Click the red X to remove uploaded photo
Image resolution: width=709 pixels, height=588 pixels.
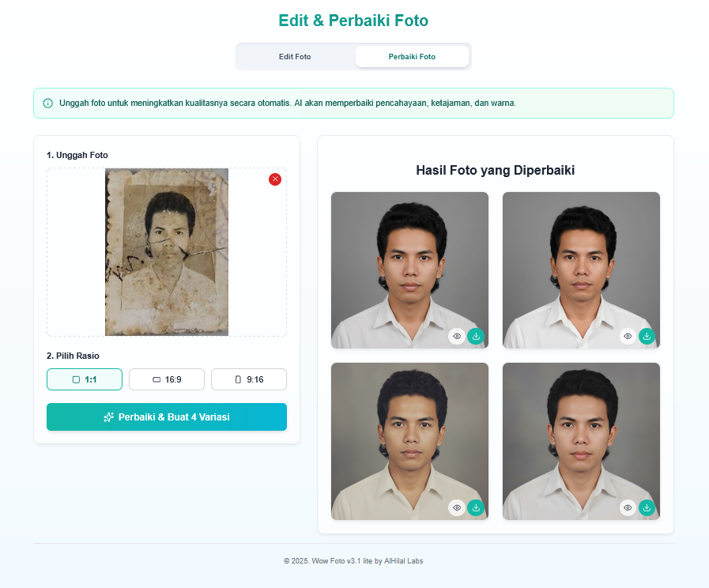click(x=275, y=179)
